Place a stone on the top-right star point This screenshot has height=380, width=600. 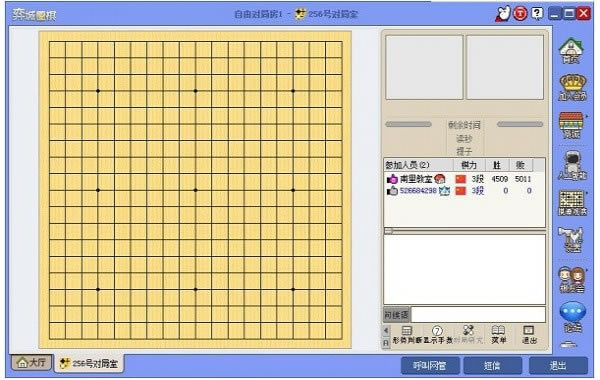pos(293,91)
